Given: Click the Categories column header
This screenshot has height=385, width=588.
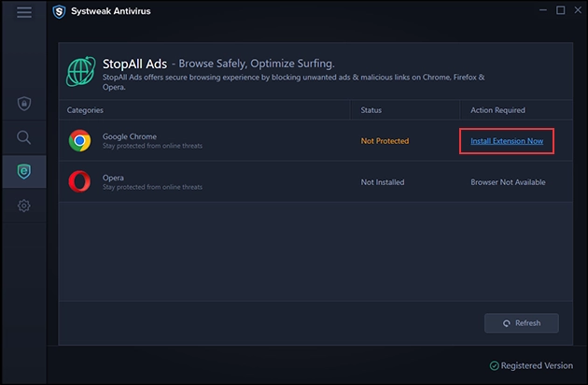Looking at the screenshot, I should pyautogui.click(x=84, y=110).
